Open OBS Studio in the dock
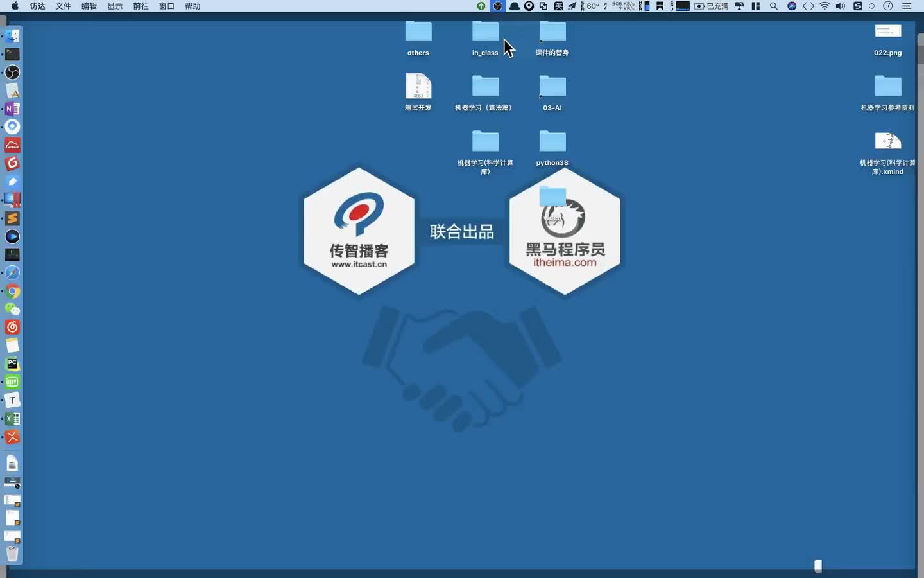The image size is (924, 578). 12,72
